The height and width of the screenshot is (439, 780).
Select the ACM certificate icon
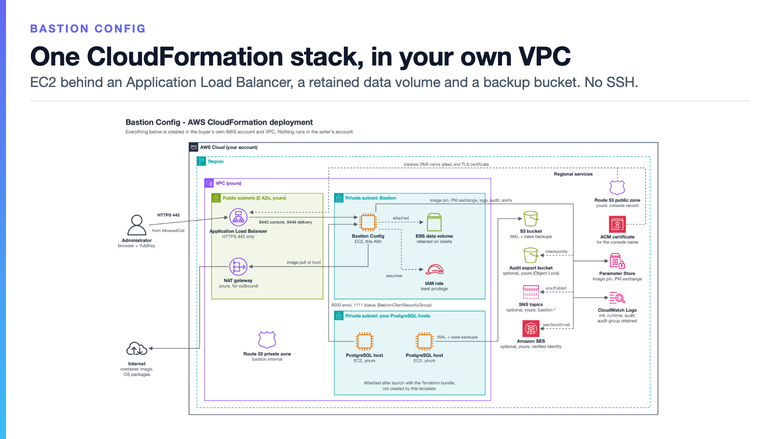(617, 224)
